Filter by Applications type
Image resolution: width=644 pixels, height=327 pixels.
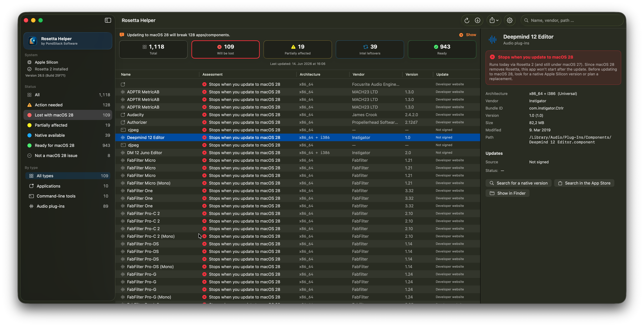click(68, 186)
